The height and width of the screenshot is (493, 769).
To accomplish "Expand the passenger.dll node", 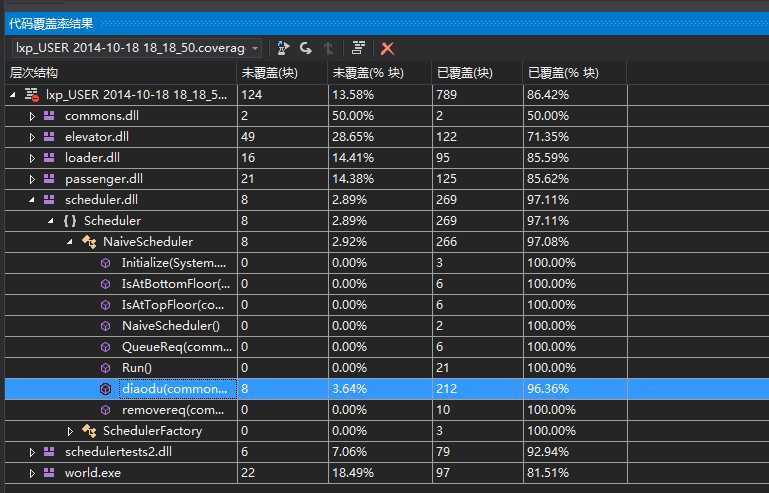I will (x=32, y=180).
